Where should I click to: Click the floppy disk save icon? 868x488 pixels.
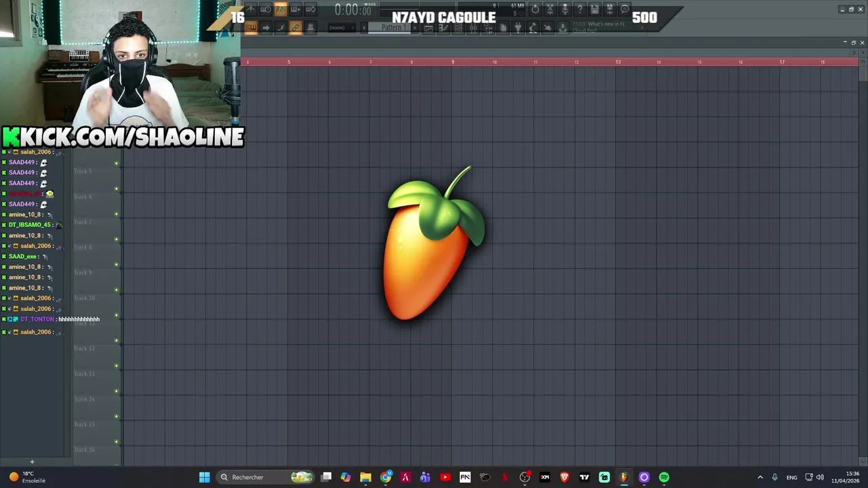tap(595, 9)
